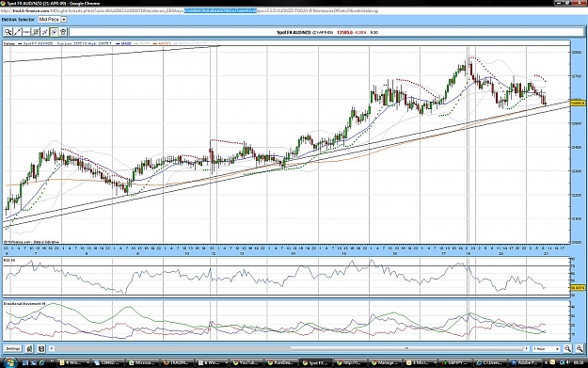Image resolution: width=588 pixels, height=368 pixels.
Task: Toggle the green-highlighted active drawing tool
Action: 54,32
